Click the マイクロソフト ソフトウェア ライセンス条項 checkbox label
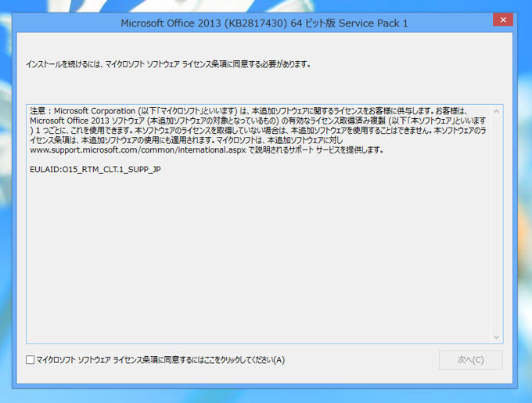This screenshot has width=532, height=403. click(x=160, y=360)
